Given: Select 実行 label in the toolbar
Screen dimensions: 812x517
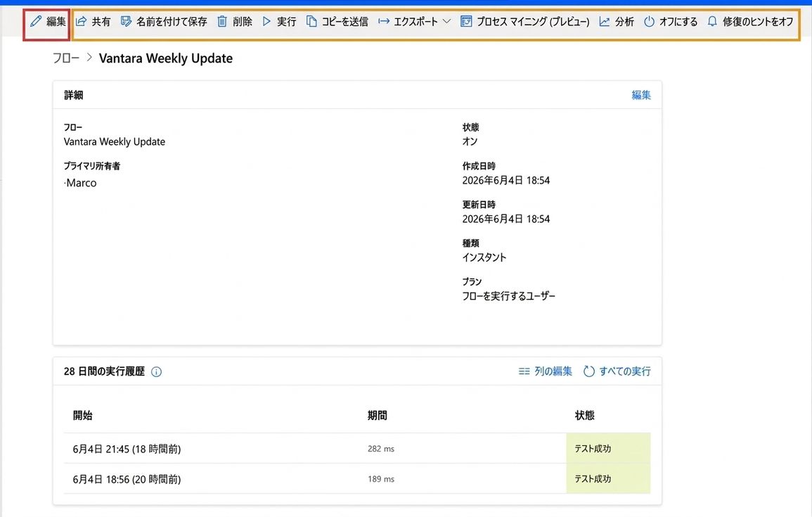Looking at the screenshot, I should pyautogui.click(x=286, y=21).
